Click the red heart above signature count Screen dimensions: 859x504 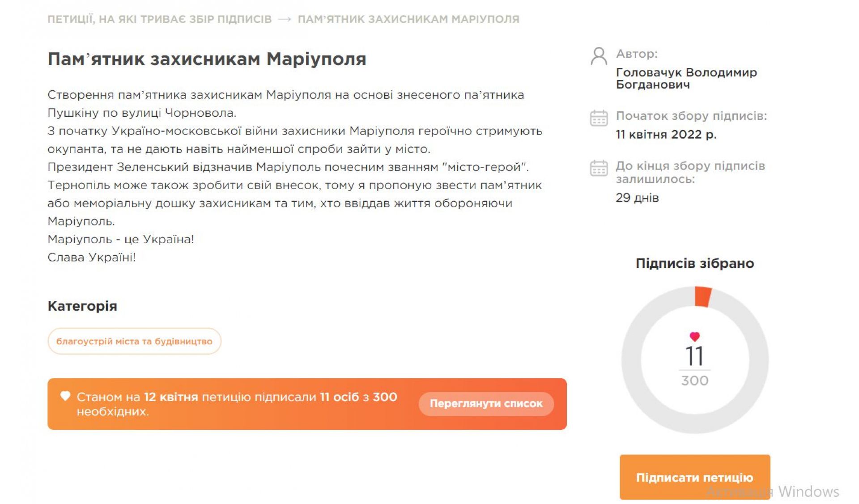click(x=694, y=336)
